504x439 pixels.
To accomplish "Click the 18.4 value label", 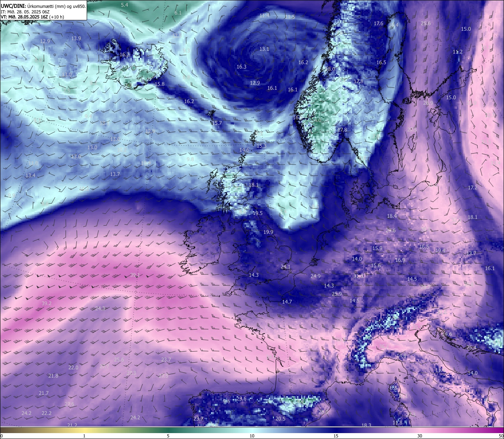I will (392, 216).
